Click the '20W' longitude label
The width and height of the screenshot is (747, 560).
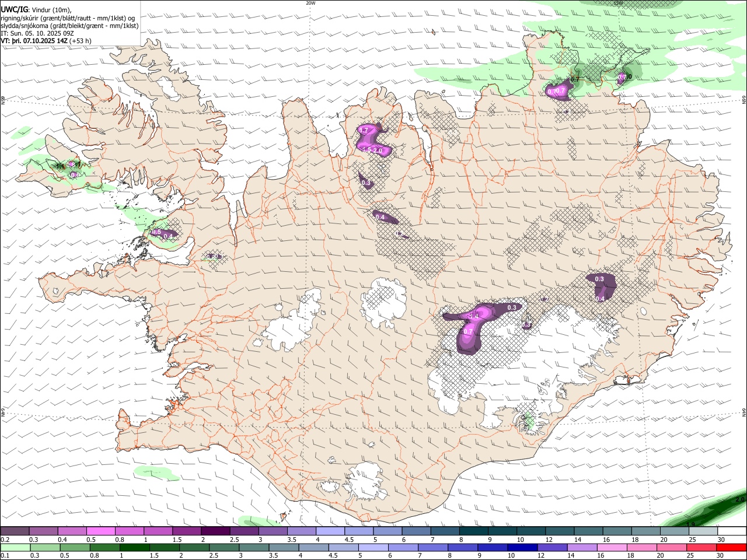pyautogui.click(x=310, y=3)
